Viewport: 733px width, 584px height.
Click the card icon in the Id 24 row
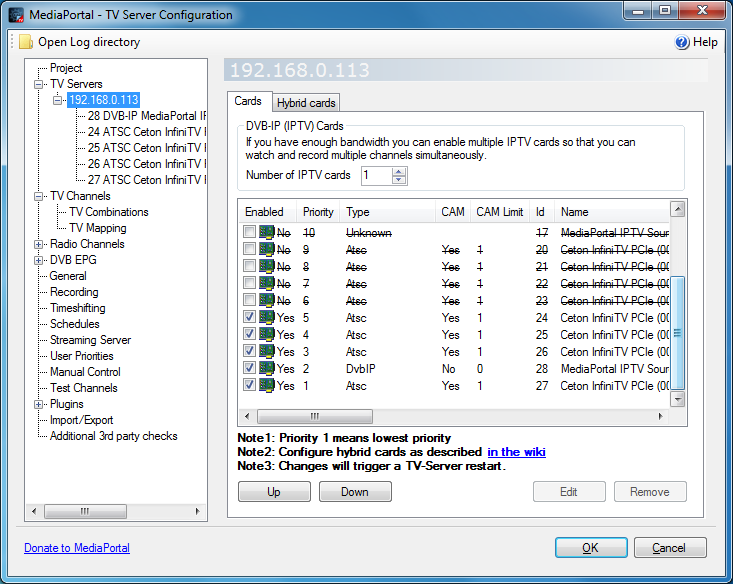click(x=266, y=318)
